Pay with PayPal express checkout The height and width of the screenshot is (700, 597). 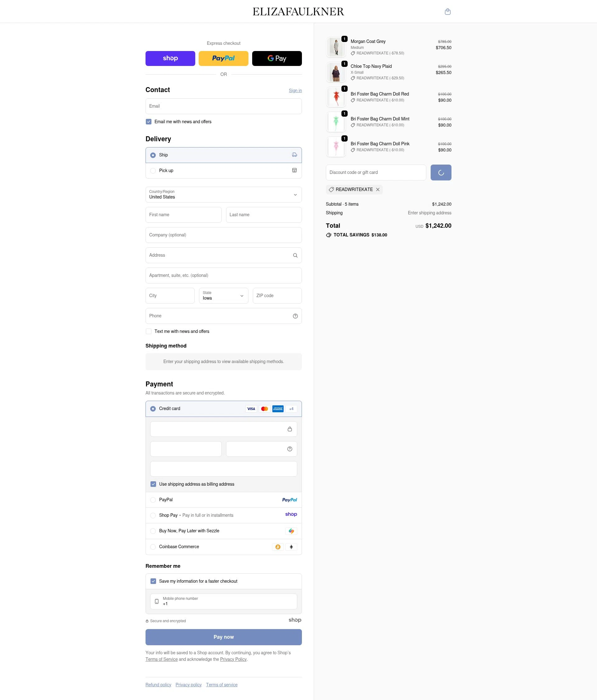click(223, 58)
